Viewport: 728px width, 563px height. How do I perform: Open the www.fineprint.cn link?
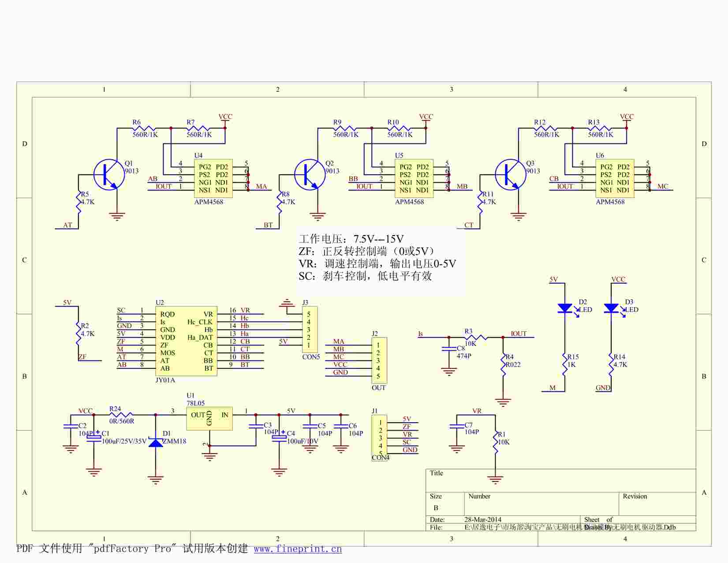click(x=298, y=549)
